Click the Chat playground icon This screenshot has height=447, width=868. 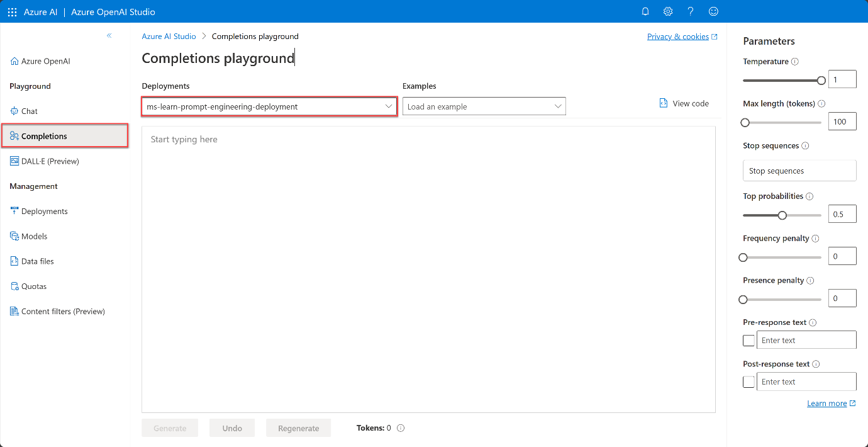(x=14, y=111)
